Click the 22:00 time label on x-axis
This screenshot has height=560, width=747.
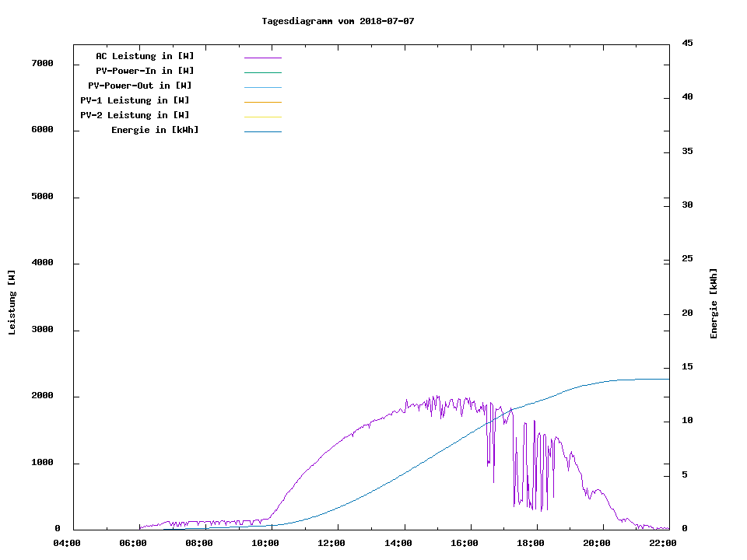[664, 543]
